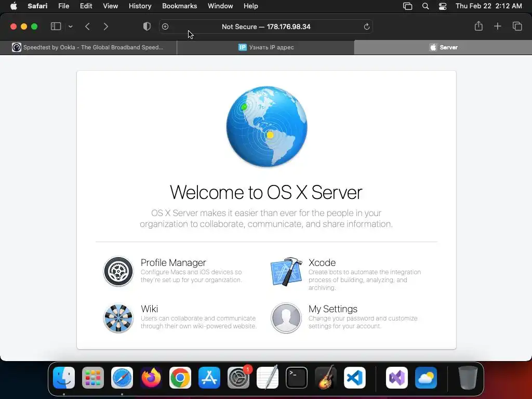The width and height of the screenshot is (532, 399).
Task: Open the Safari menu
Action: click(x=37, y=6)
